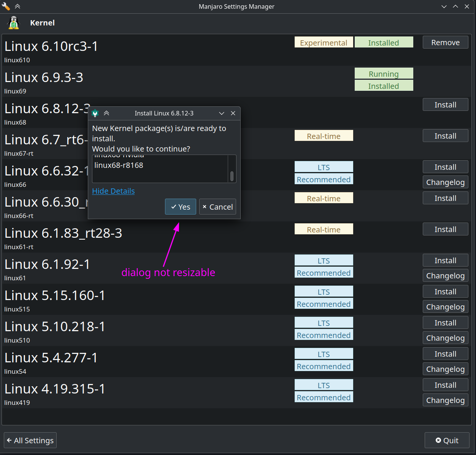476x455 pixels.
Task: Click the Installed badge for Linux 6.10rc3-1
Action: [x=384, y=42]
